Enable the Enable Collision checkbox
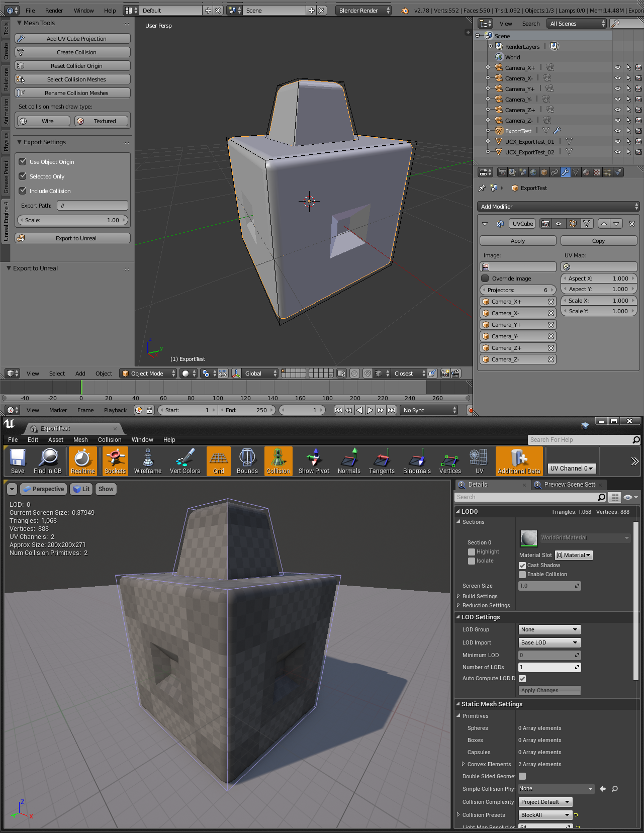 tap(522, 574)
